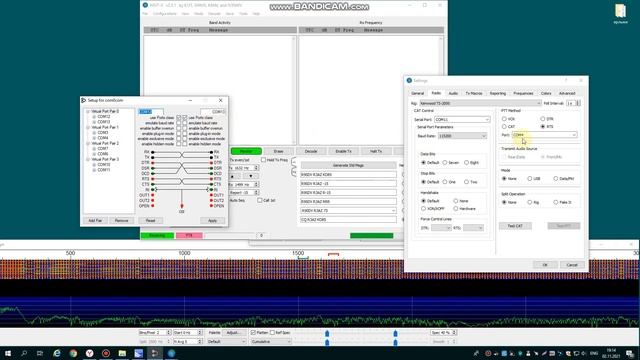Open the Palette Default dropdown
This screenshot has width=640, height=360.
click(227, 342)
